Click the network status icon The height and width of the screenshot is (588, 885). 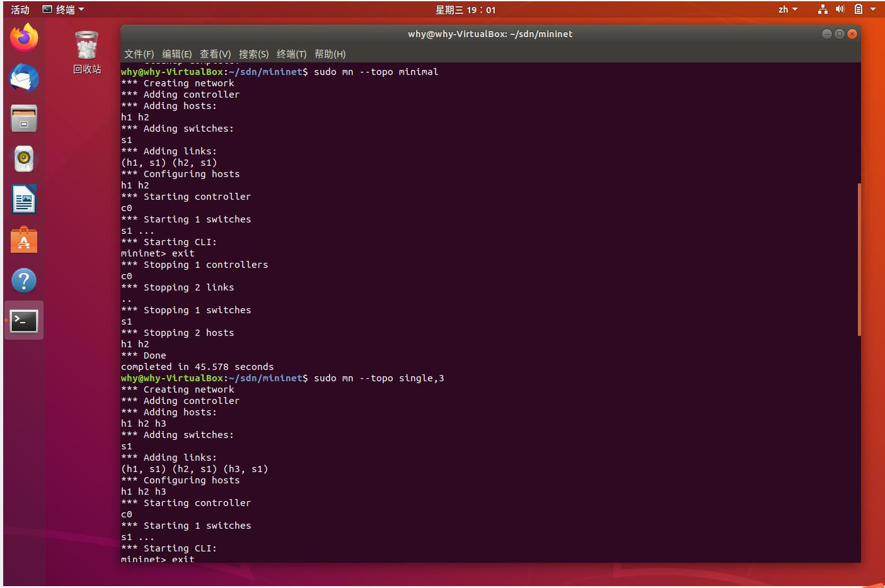coord(823,9)
